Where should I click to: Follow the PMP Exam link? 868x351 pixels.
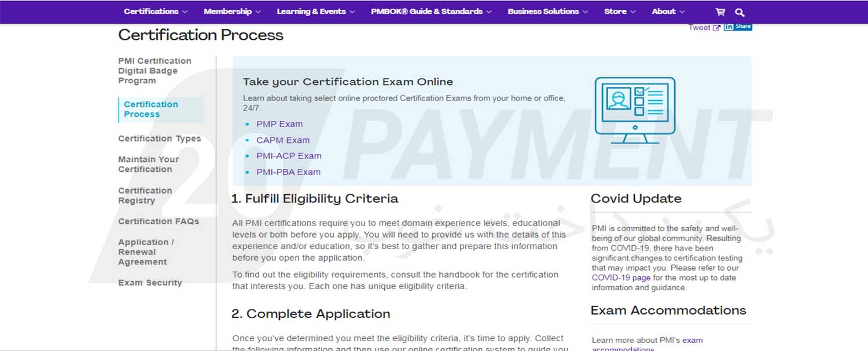click(x=279, y=124)
